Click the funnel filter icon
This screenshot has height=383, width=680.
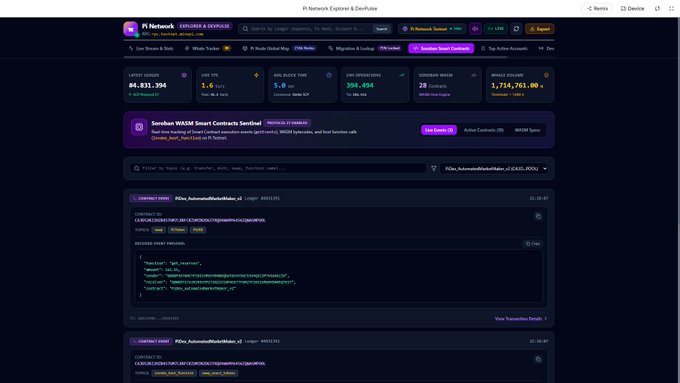point(434,168)
